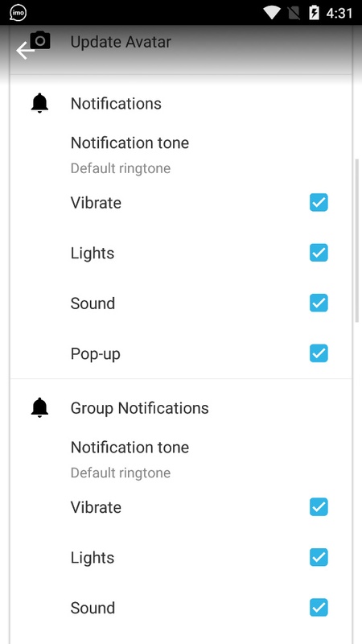The width and height of the screenshot is (362, 644).
Task: Uncheck Vibrate under Group Notifications
Action: 319,507
